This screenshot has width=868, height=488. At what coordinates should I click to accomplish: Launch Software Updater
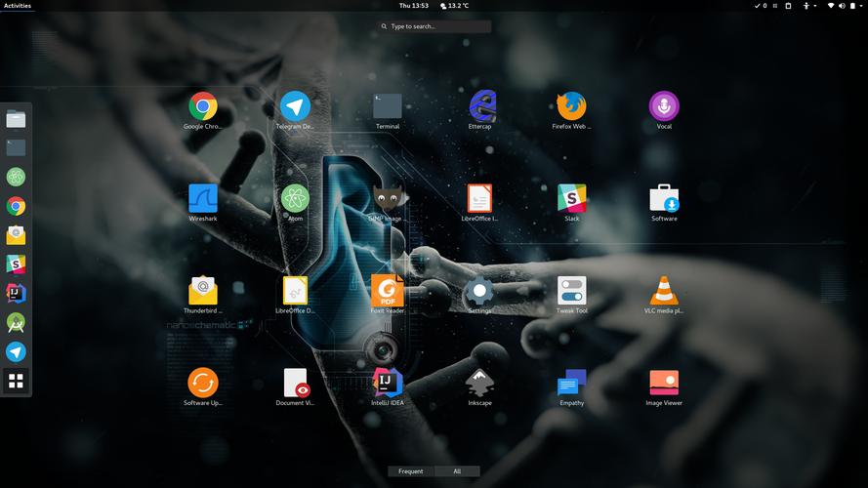203,386
